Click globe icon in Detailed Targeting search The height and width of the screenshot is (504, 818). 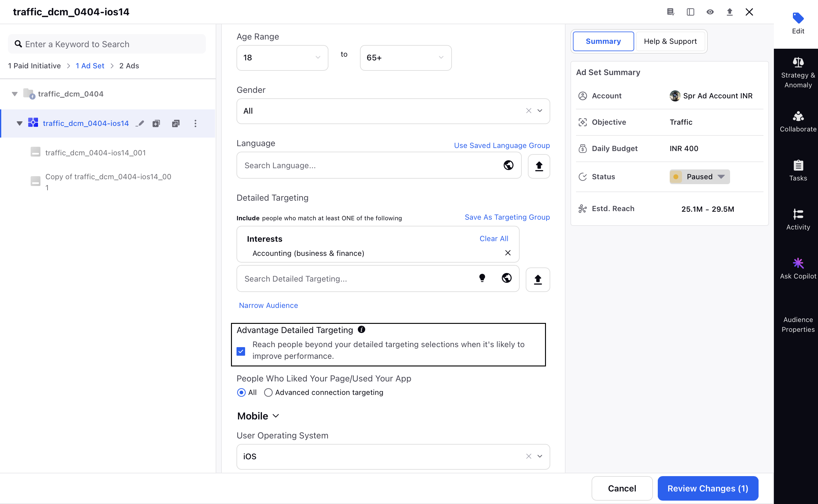(507, 278)
